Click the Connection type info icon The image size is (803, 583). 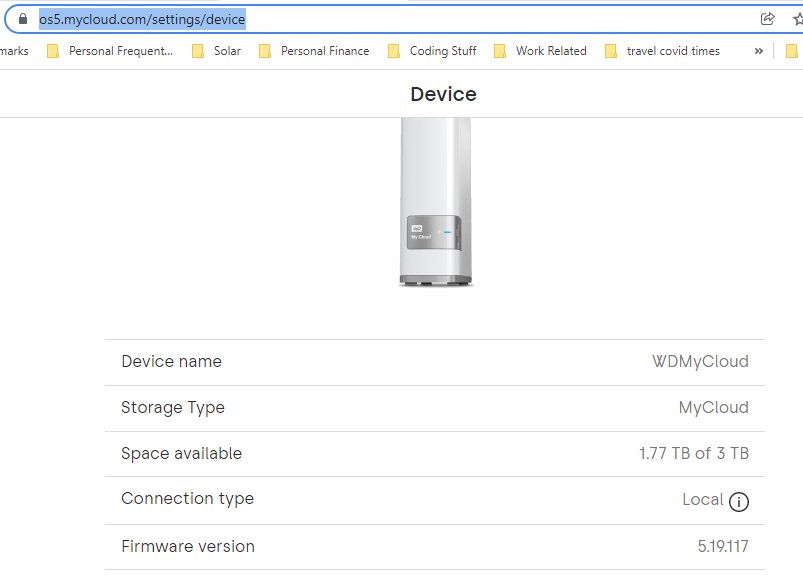pyautogui.click(x=738, y=502)
